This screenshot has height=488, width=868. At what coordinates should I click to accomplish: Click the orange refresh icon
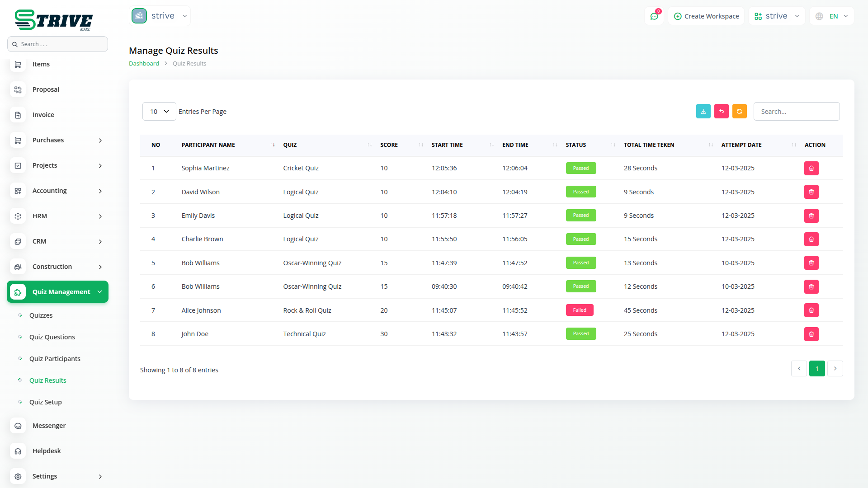pyautogui.click(x=739, y=111)
